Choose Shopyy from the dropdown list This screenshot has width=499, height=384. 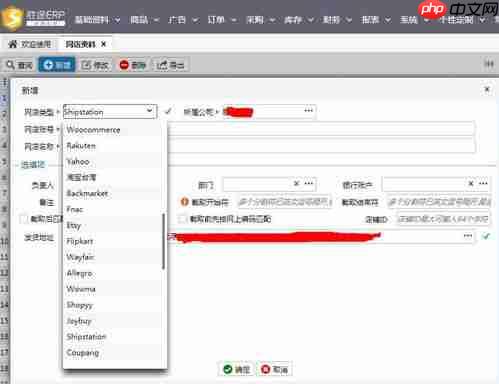(x=113, y=305)
